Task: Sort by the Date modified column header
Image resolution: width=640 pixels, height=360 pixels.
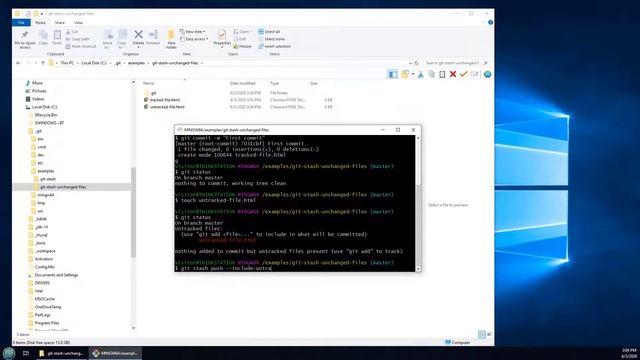Action: [242, 83]
